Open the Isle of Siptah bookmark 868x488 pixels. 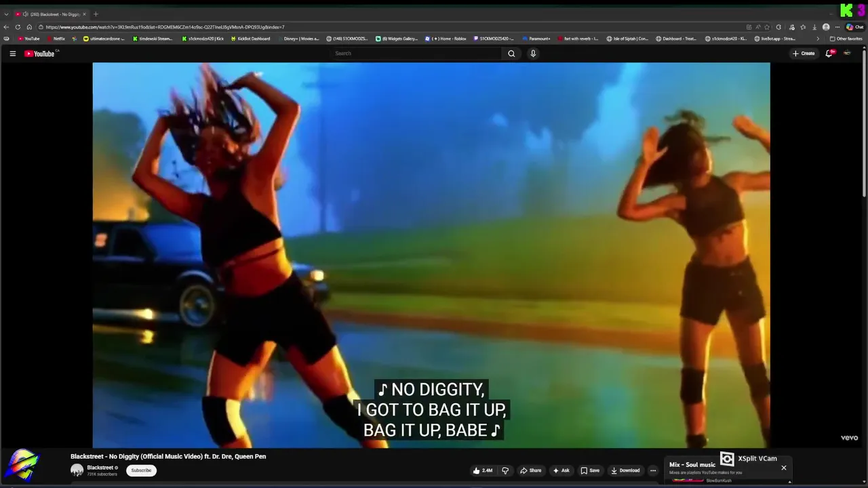627,39
